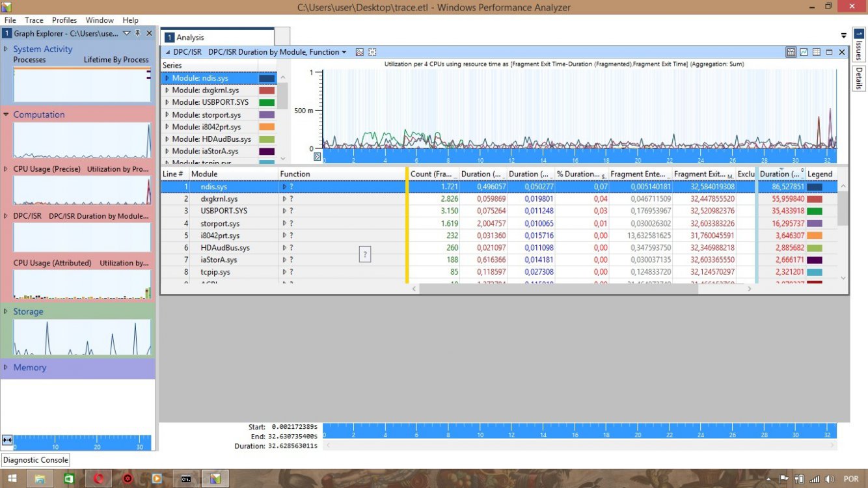Collapse the Computation section
Screen dimensions: 868x488
click(6, 115)
